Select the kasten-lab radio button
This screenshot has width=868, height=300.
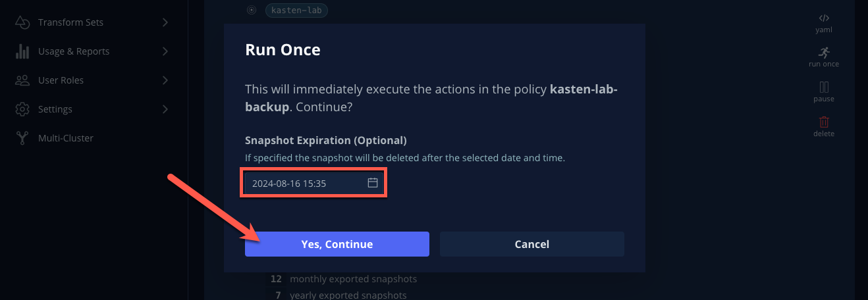[252, 10]
